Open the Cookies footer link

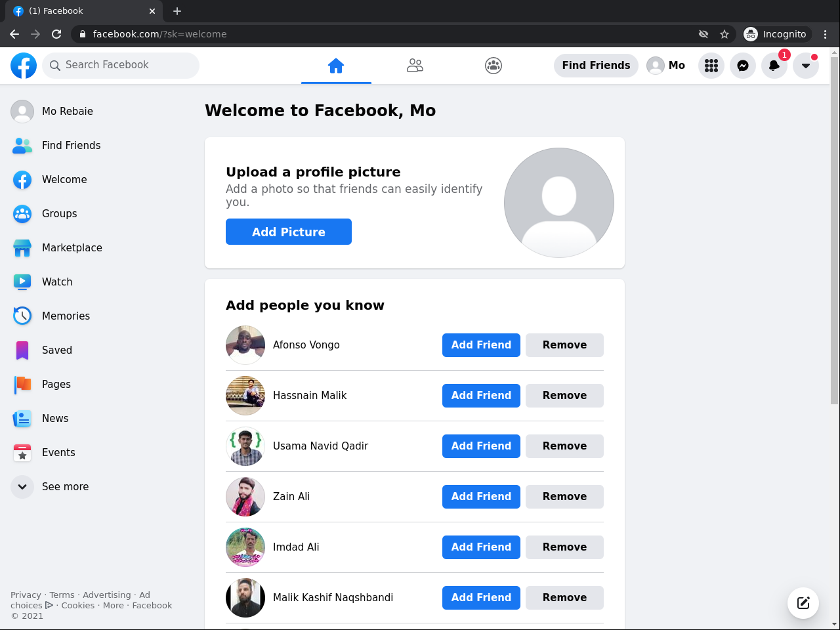pyautogui.click(x=78, y=606)
